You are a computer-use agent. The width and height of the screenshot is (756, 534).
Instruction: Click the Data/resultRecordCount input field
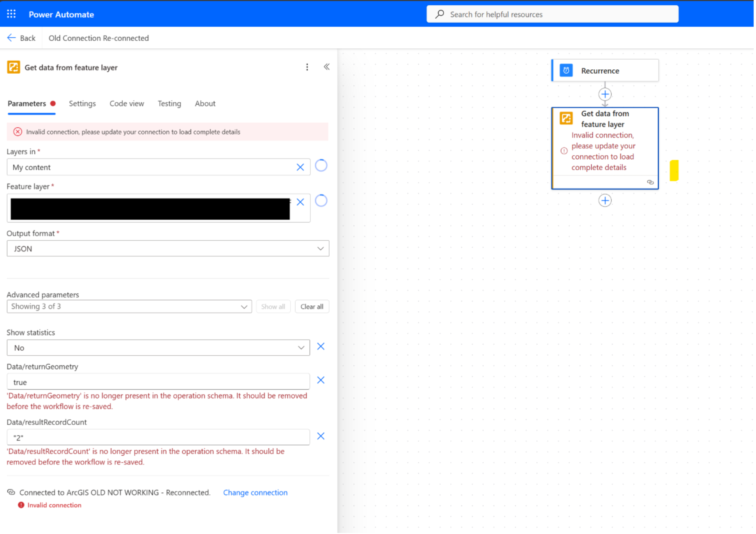[158, 437]
